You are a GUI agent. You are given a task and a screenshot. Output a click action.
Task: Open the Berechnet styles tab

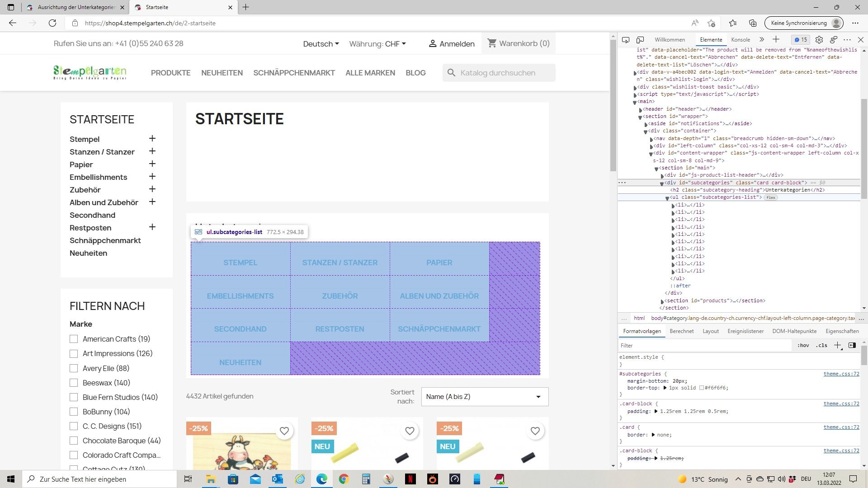tap(681, 331)
